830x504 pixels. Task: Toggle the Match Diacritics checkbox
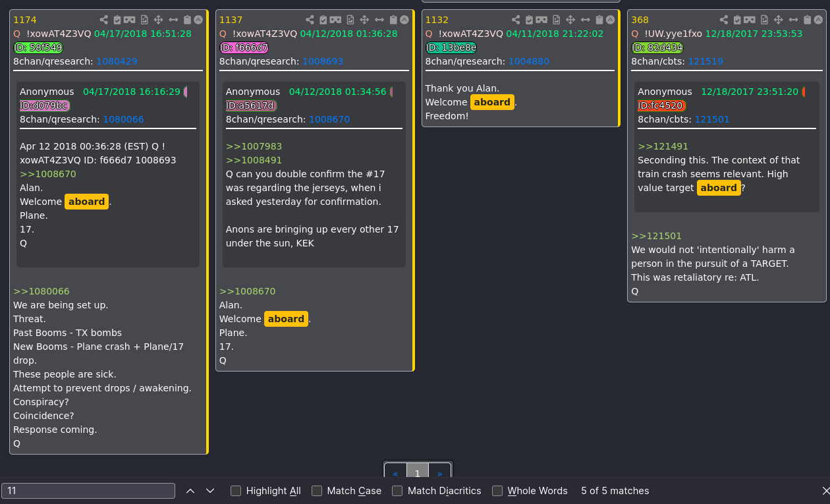tap(397, 491)
